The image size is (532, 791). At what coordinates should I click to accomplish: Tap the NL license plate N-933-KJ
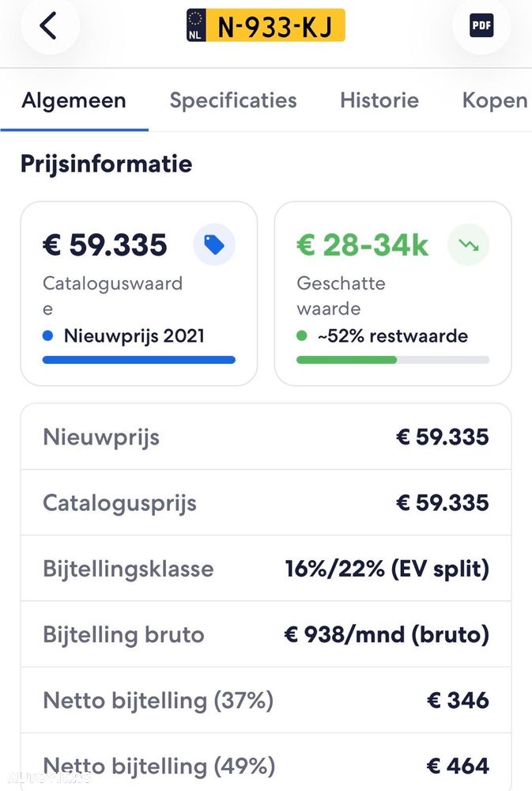[266, 25]
